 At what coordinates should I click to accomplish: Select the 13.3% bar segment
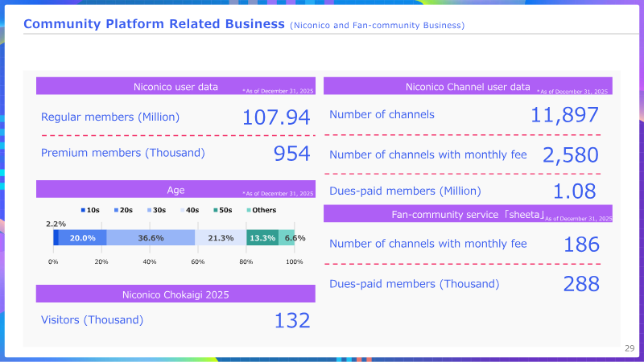[262, 237]
